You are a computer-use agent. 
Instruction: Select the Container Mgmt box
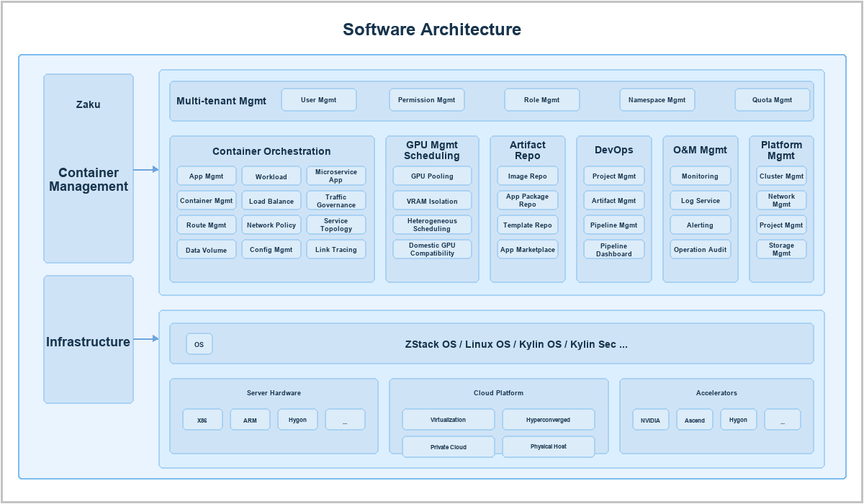(x=207, y=201)
